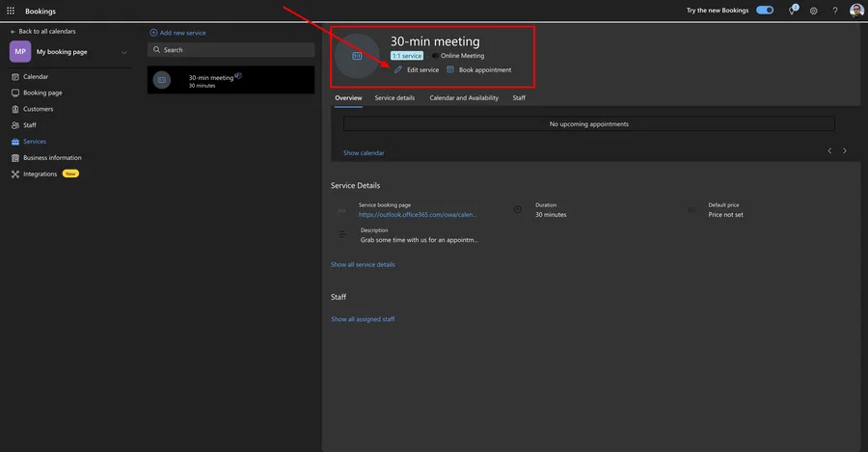This screenshot has width=868, height=452.
Task: Open the user profile picture
Action: coord(856,10)
